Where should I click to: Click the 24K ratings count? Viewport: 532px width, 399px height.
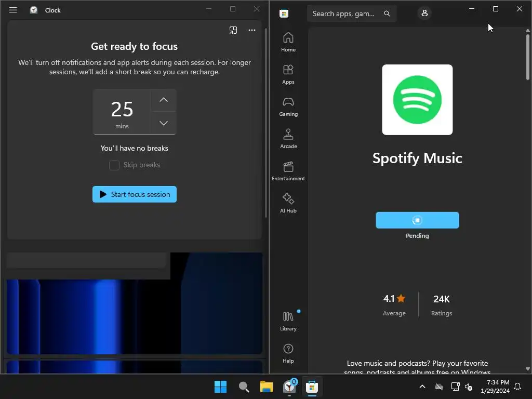442,299
